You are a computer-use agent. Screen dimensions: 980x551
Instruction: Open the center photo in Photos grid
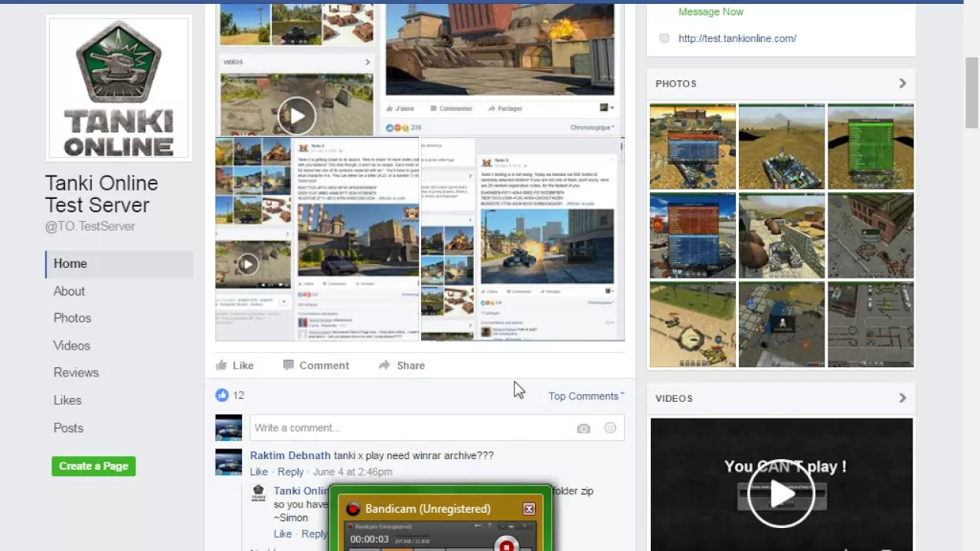(782, 235)
